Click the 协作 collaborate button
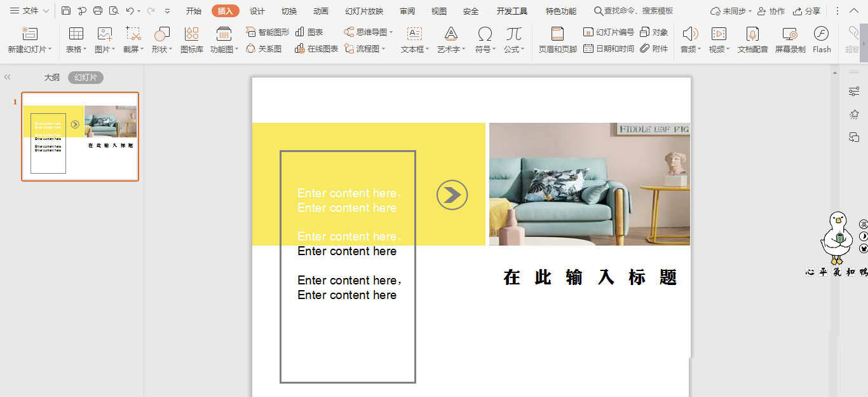 tap(771, 11)
